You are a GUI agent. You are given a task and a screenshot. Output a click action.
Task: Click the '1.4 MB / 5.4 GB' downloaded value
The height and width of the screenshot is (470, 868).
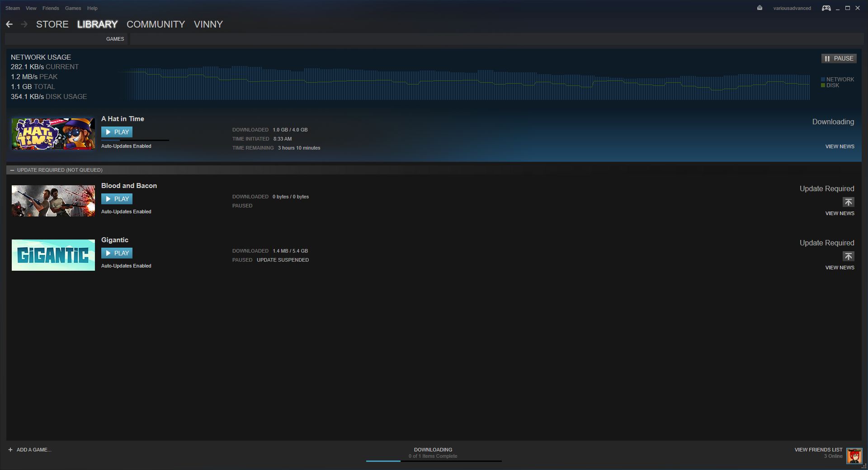point(290,251)
